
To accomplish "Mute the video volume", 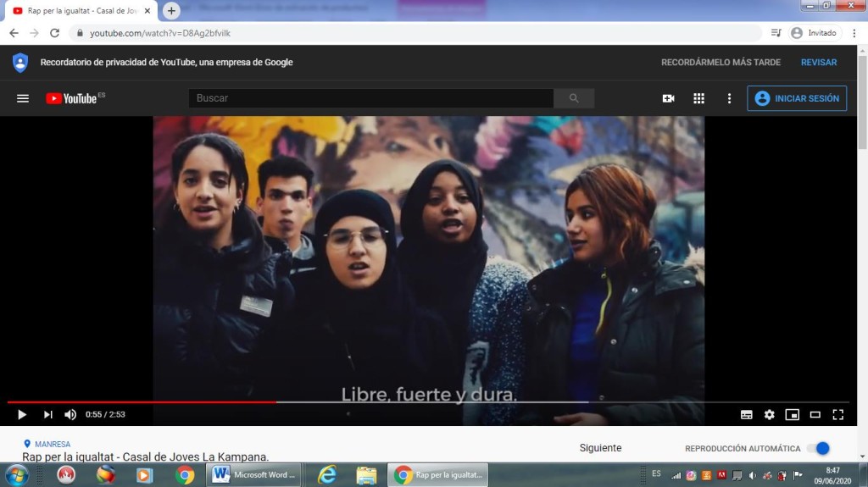I will [70, 414].
